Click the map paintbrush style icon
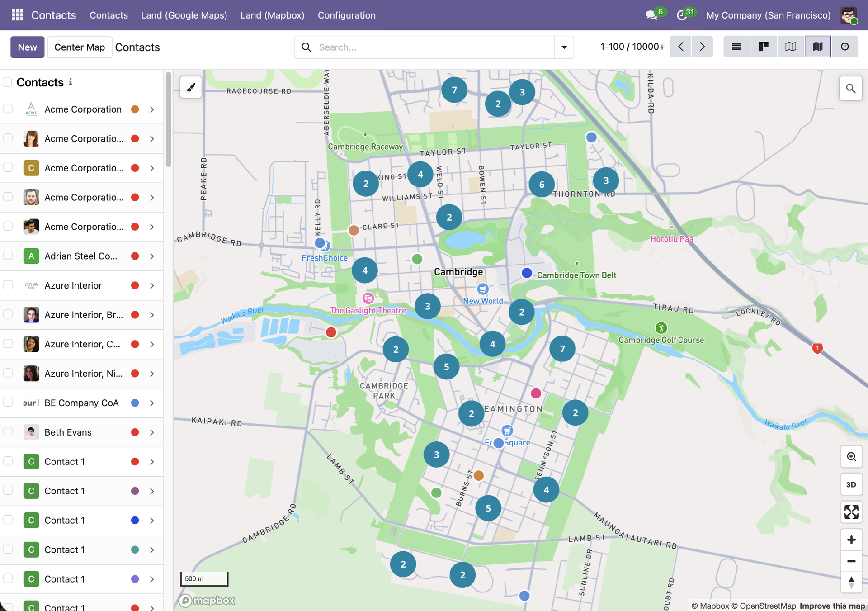The height and width of the screenshot is (611, 868). [191, 87]
